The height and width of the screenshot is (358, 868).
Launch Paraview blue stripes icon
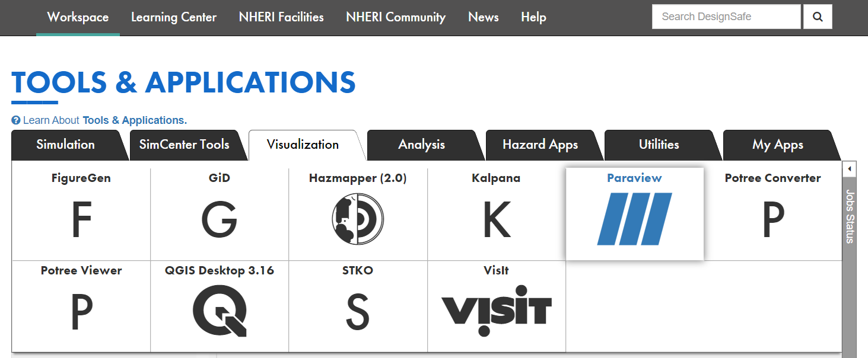(634, 219)
